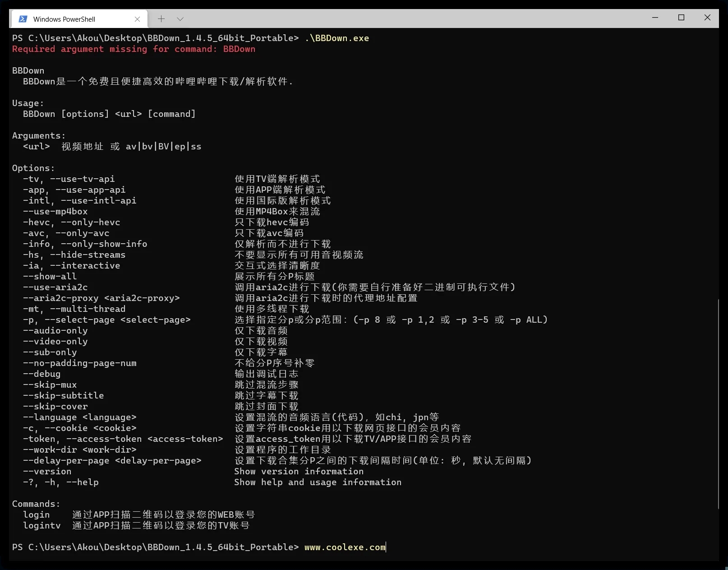The height and width of the screenshot is (570, 728).
Task: Click the '--skip-mux' option
Action: click(50, 385)
